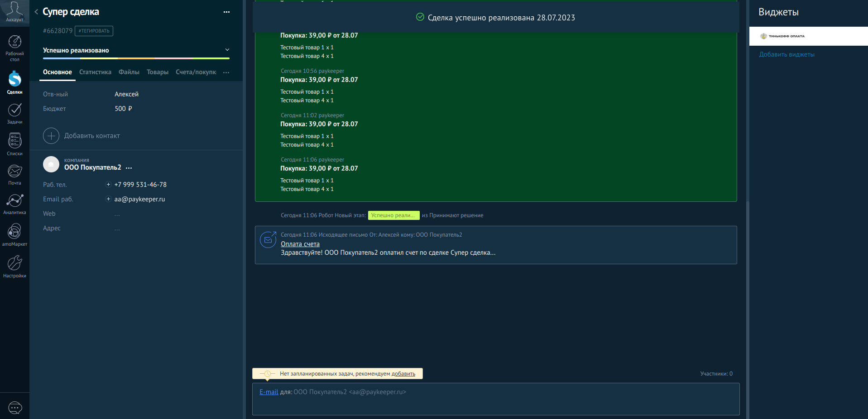Open the Сделки section
This screenshot has height=419, width=868.
tap(14, 82)
